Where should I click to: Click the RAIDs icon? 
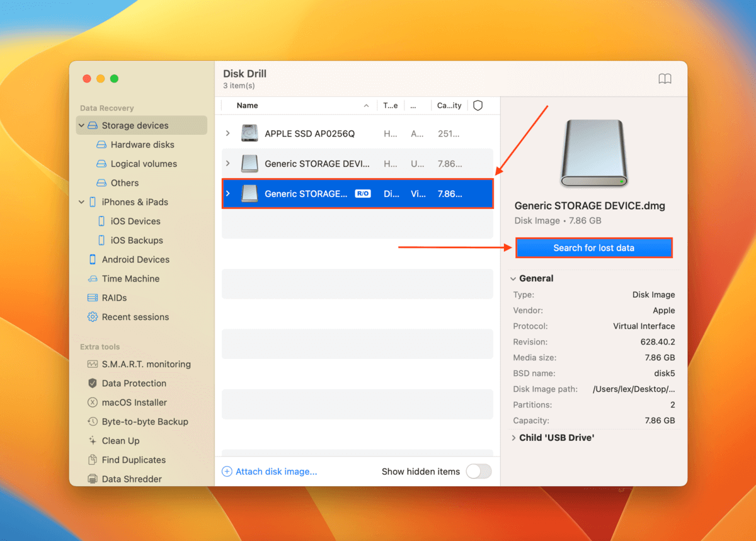pos(93,298)
